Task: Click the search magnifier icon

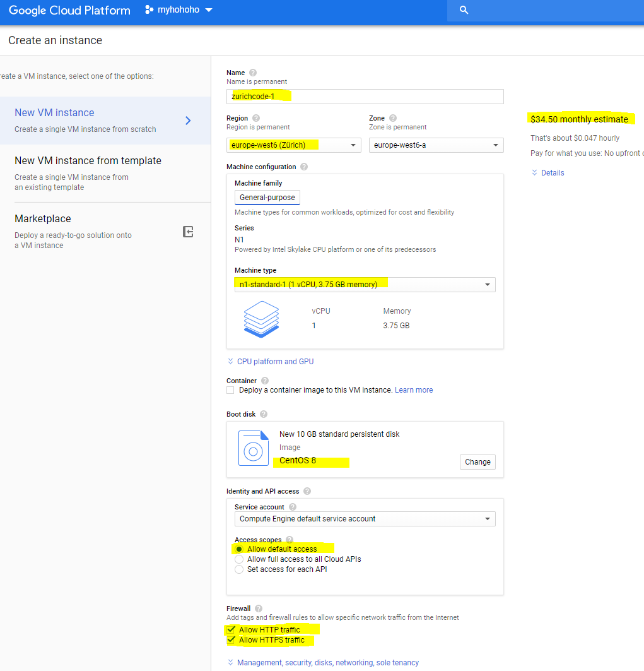Action: click(464, 10)
